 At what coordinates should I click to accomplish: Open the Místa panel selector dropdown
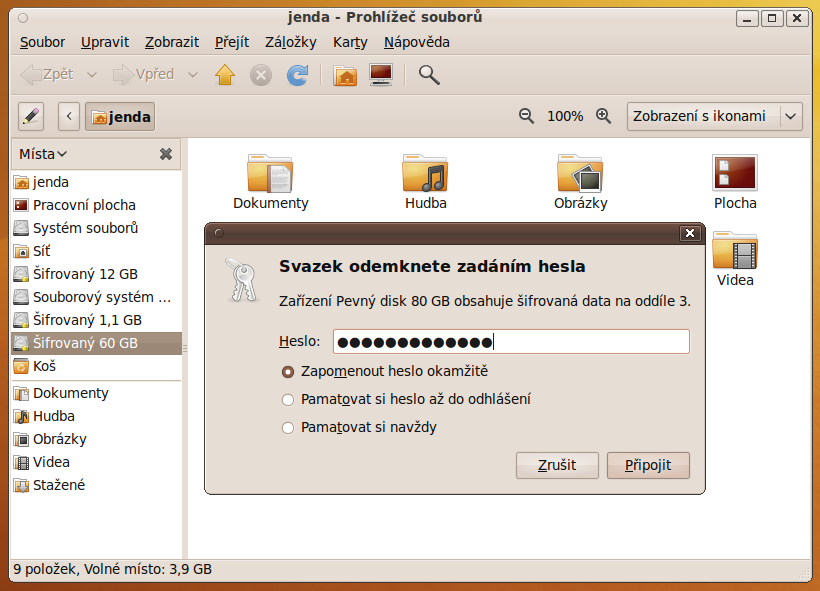[43, 154]
